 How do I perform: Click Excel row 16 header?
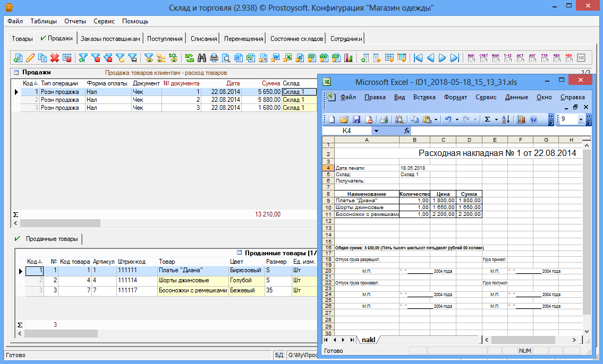328,248
